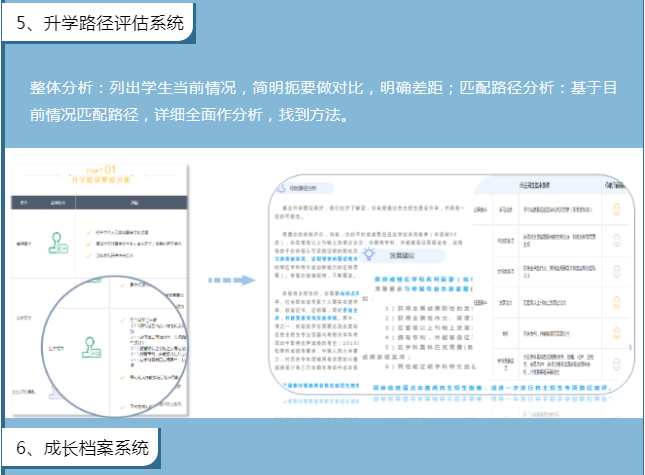Click the dark table header in left report
The image size is (645, 475).
[x=100, y=201]
